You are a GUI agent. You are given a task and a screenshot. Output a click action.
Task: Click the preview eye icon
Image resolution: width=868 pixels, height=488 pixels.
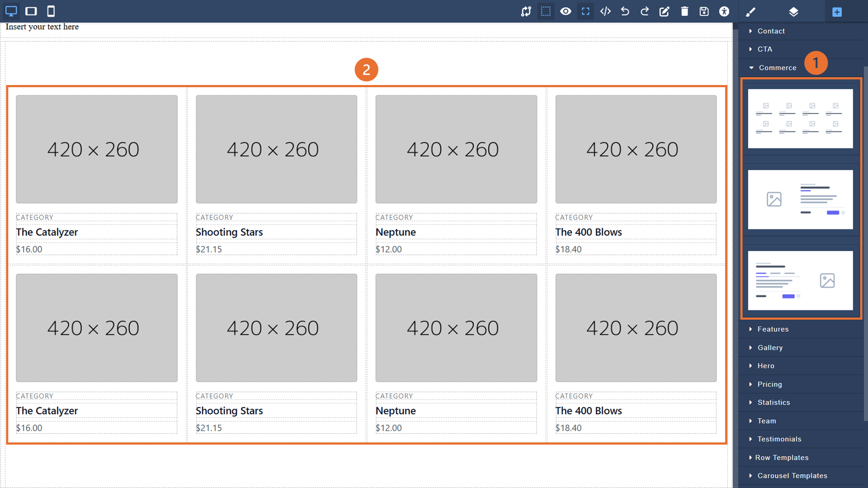566,11
